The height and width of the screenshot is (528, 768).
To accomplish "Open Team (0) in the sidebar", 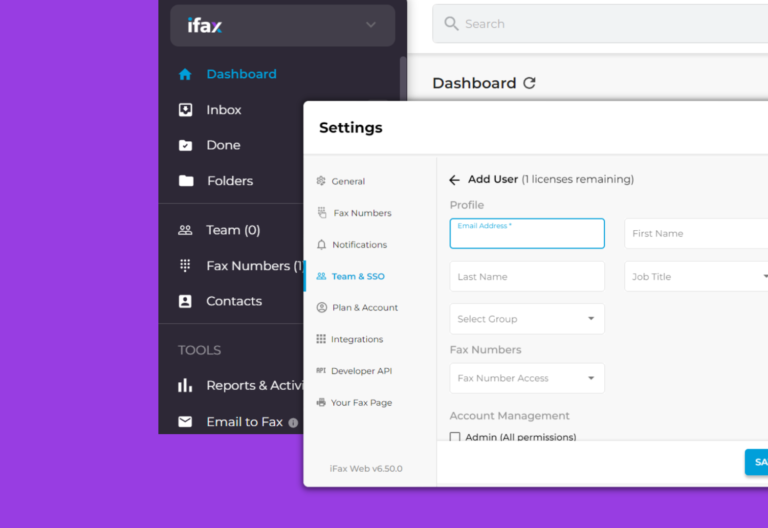I will [235, 230].
